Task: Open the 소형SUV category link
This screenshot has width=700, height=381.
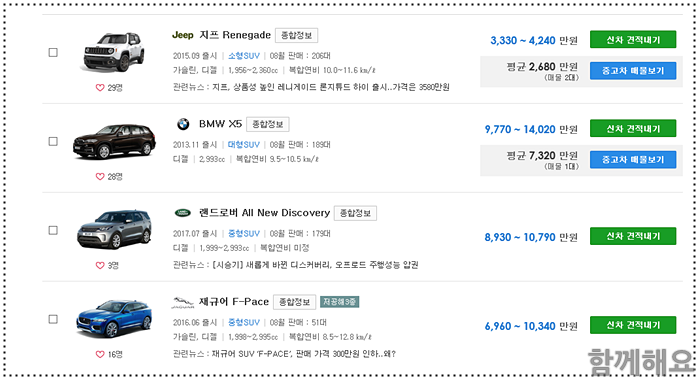Action: pyautogui.click(x=244, y=56)
